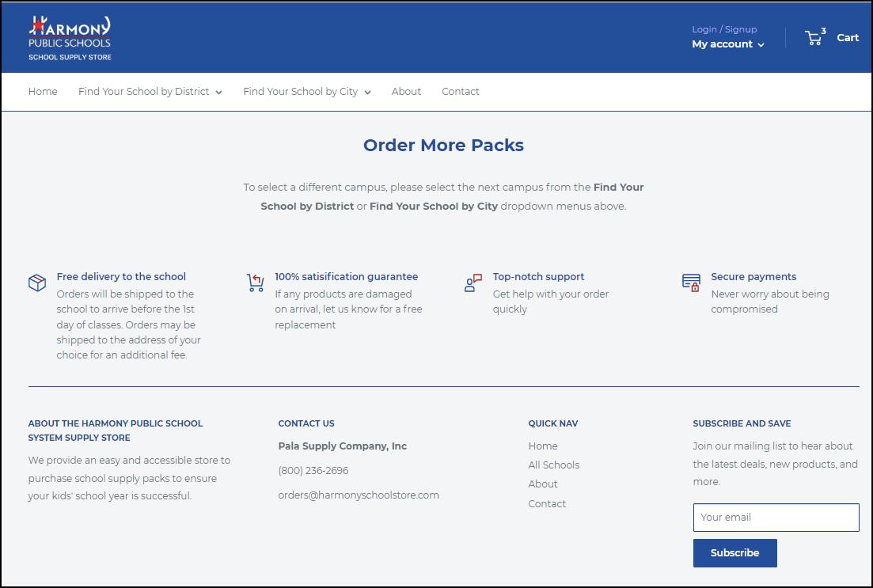Click the Signup link
The height and width of the screenshot is (588, 873).
tap(741, 29)
